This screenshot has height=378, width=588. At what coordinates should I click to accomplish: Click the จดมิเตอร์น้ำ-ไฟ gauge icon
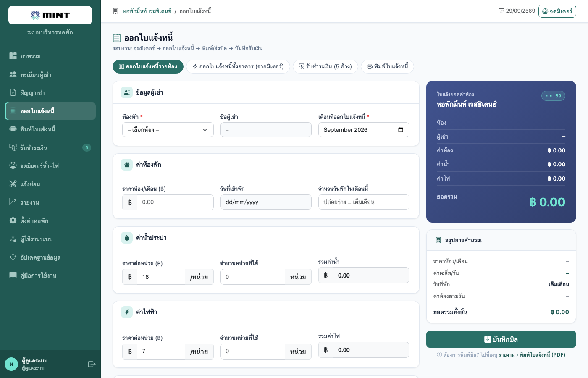[x=13, y=165]
